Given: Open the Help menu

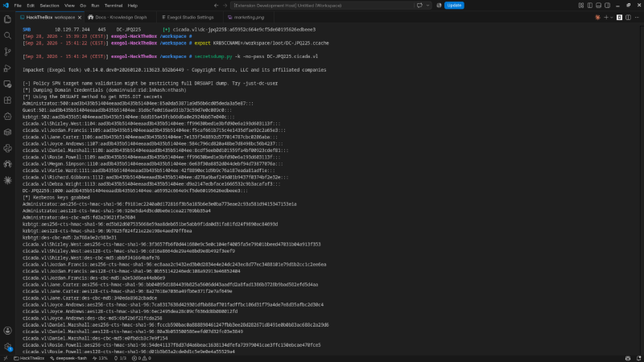Looking at the screenshot, I should click(132, 6).
